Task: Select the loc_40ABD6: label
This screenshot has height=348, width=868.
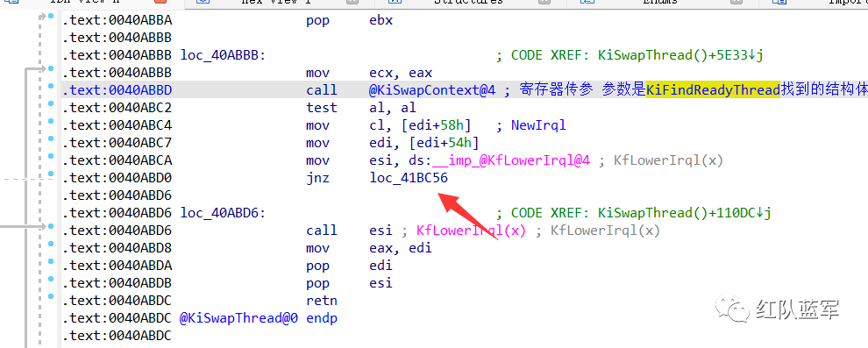Action: (x=223, y=213)
